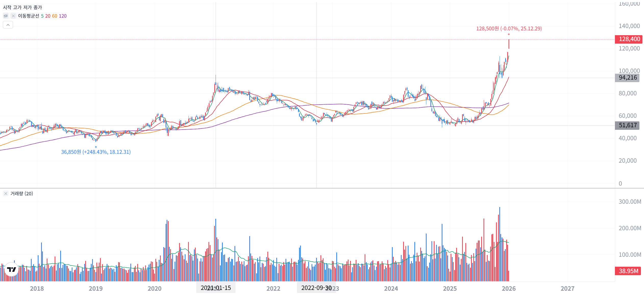Viewport: 644px width, 294px height.
Task: Click the 94,216 horizontal line price label
Action: tap(627, 78)
